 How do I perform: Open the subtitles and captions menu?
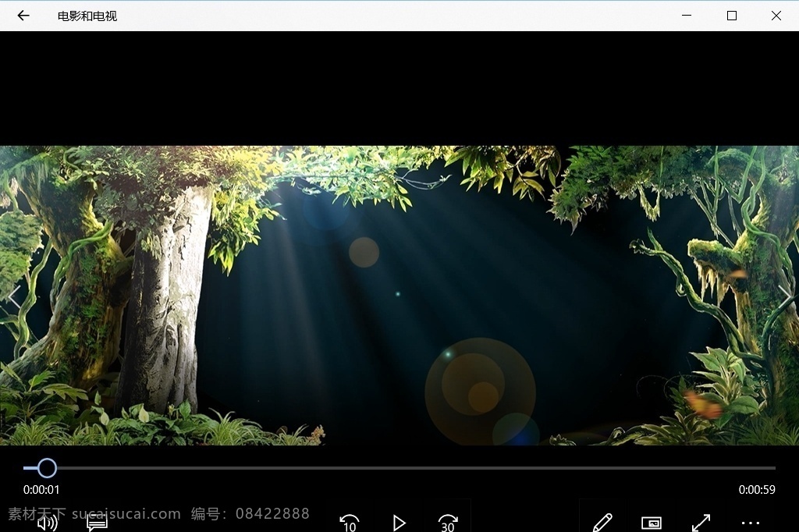pyautogui.click(x=97, y=523)
